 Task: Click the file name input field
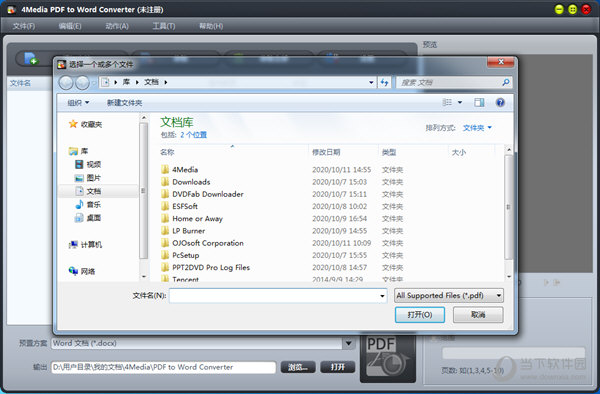[x=274, y=296]
